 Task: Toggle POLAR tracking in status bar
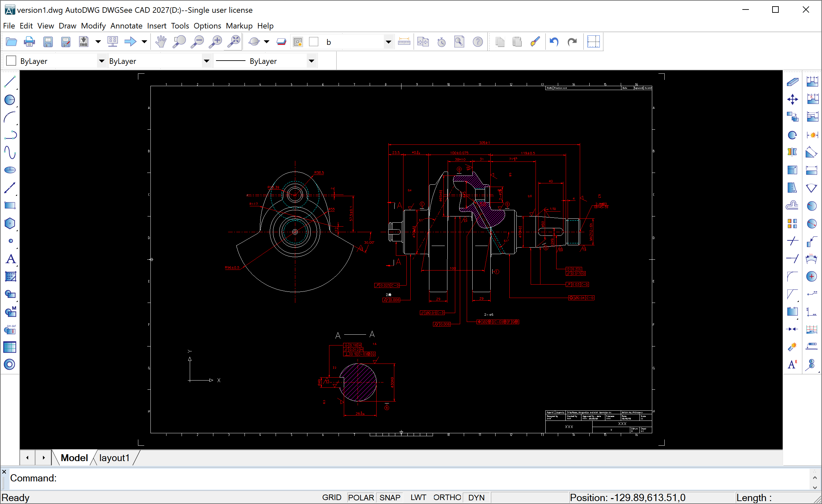click(x=361, y=497)
